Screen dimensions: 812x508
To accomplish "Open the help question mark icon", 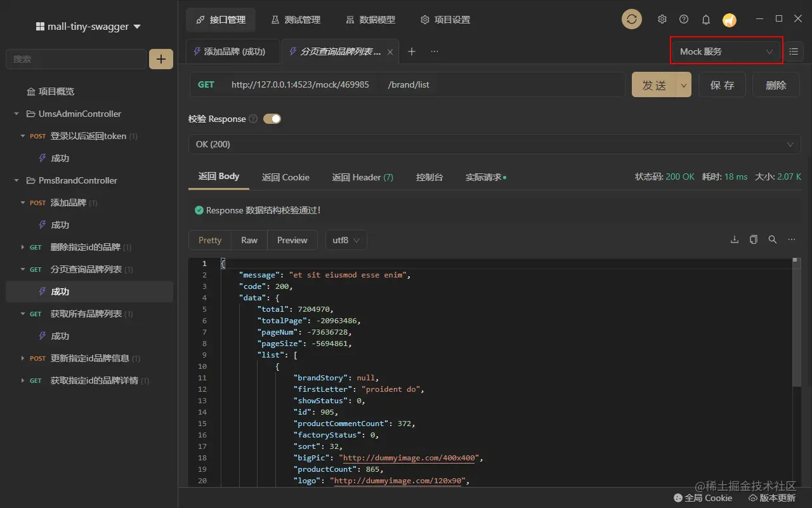I will pos(684,20).
